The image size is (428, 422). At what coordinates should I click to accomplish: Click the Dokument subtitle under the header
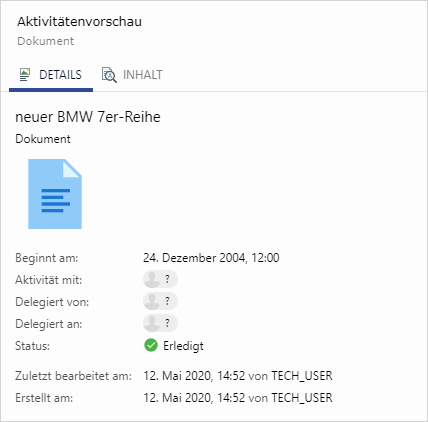tap(46, 41)
